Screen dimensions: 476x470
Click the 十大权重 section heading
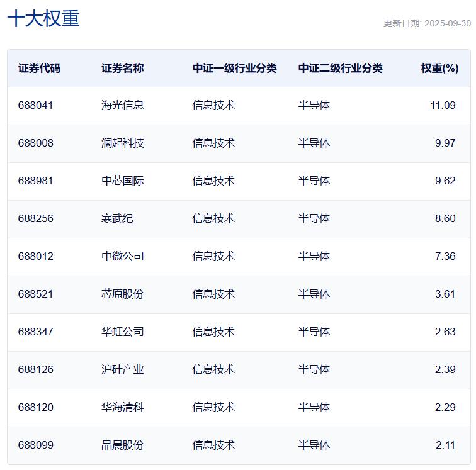[43, 19]
